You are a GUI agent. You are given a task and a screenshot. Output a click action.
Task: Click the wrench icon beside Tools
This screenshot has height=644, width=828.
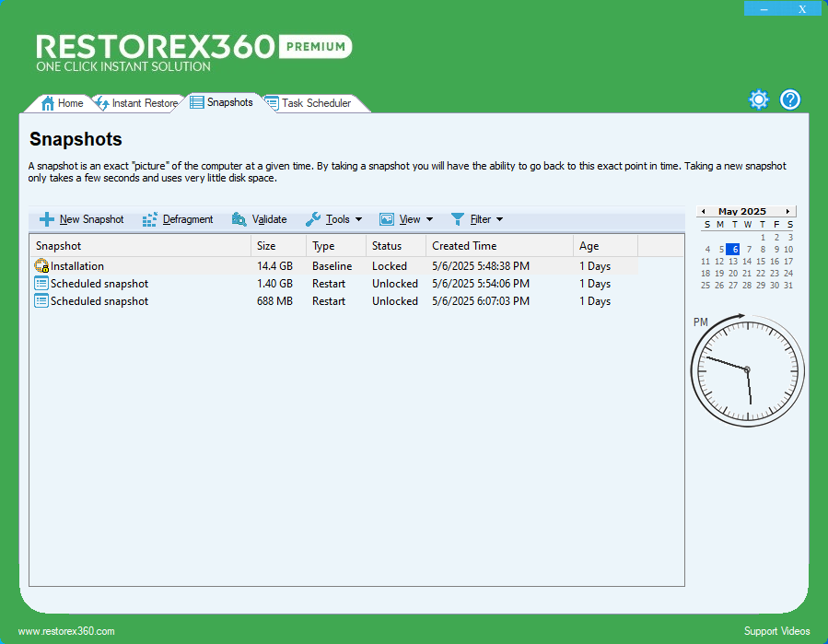pos(312,219)
